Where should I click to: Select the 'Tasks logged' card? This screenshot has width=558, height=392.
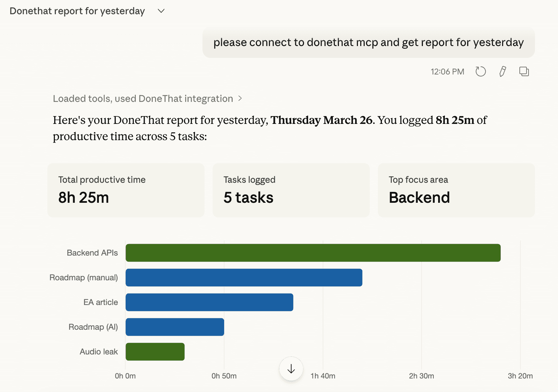pos(291,190)
